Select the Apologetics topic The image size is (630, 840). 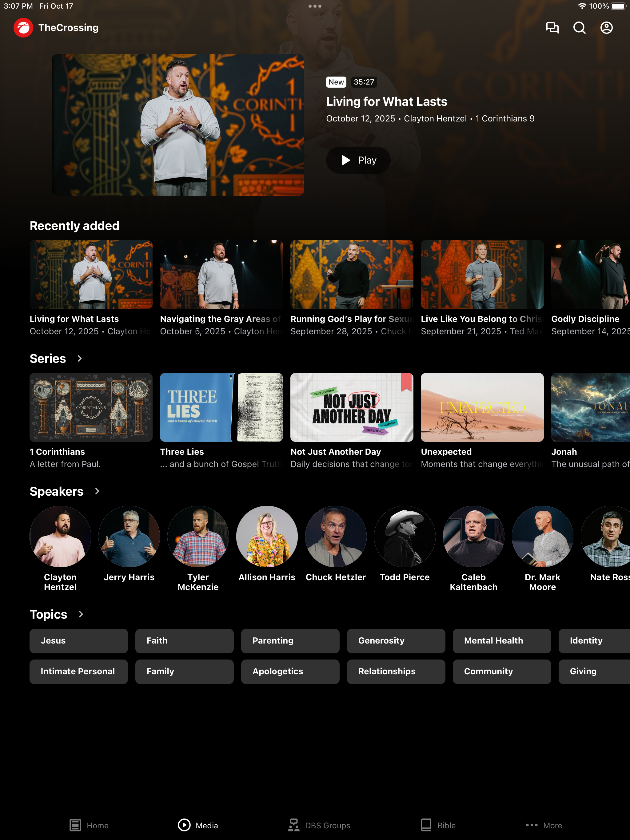pos(290,672)
